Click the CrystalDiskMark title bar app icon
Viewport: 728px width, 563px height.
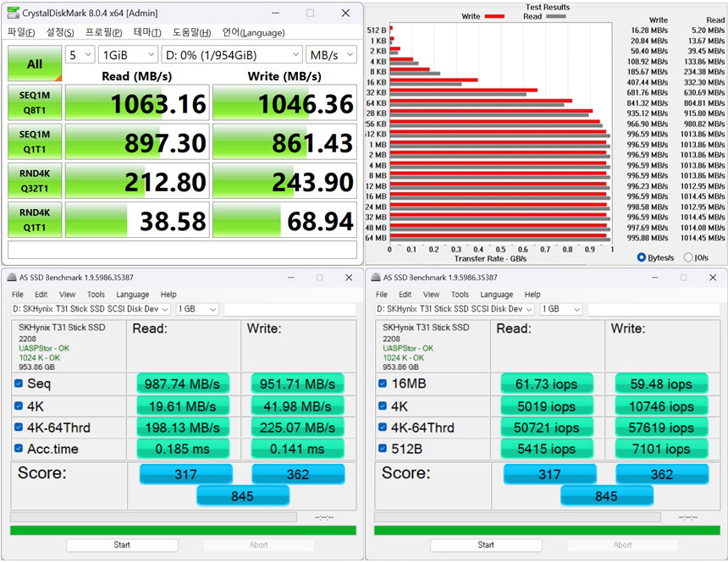13,13
